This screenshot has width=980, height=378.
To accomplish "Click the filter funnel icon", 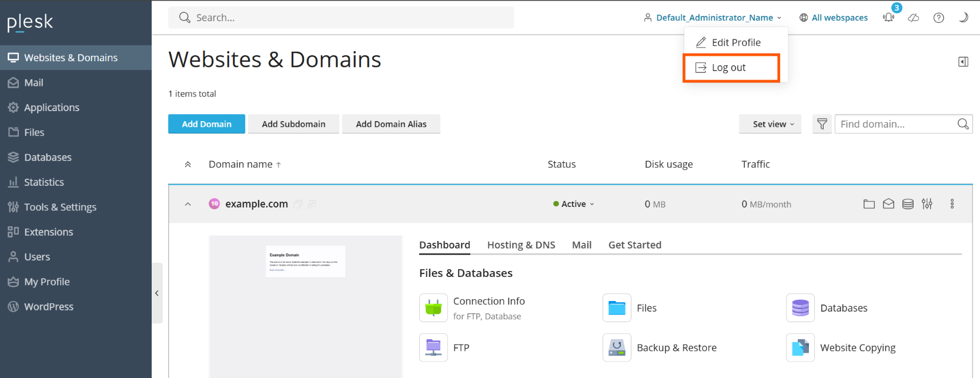I will tap(822, 124).
